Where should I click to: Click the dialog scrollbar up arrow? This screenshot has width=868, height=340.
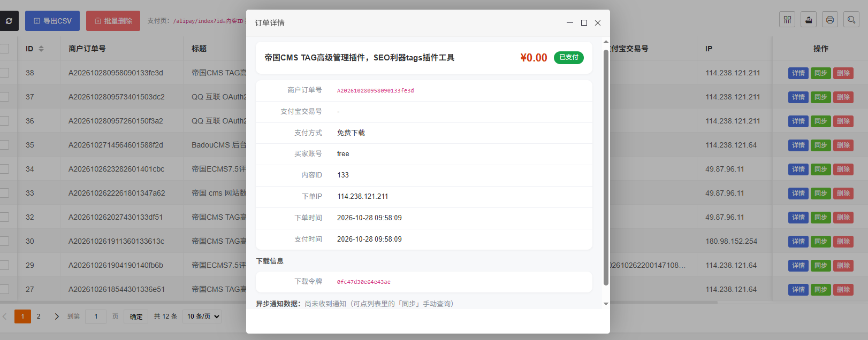[x=606, y=41]
